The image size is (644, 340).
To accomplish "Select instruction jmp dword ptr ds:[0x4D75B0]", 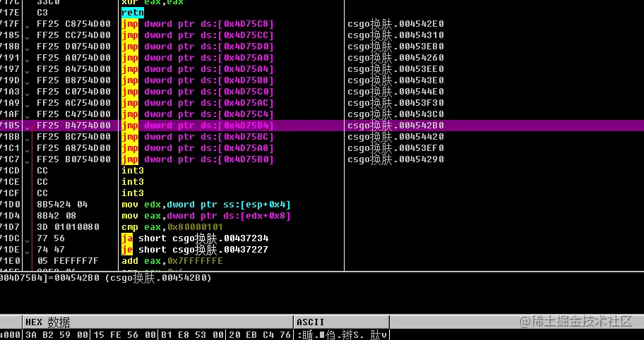I will [x=198, y=159].
